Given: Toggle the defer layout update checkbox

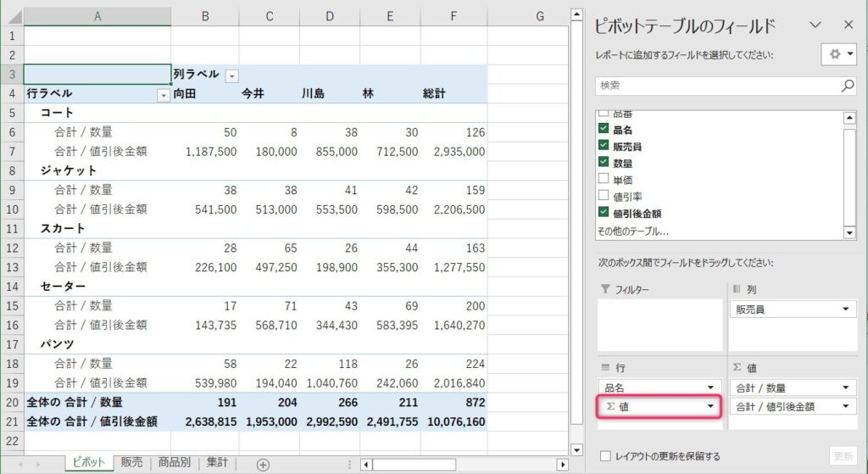Looking at the screenshot, I should [605, 456].
